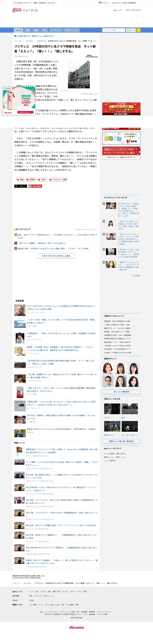Select the トップ tab
The width and height of the screenshot is (153, 644).
[x=19, y=30]
